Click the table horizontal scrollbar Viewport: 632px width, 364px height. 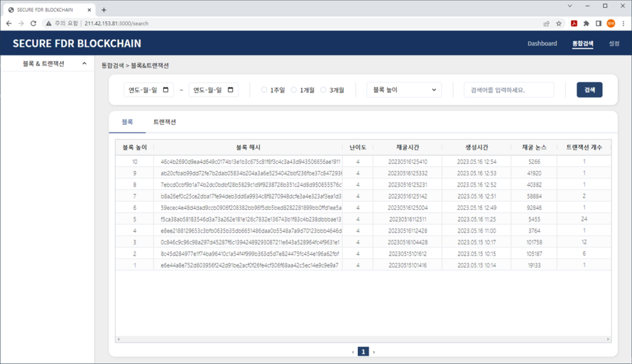pos(363,339)
